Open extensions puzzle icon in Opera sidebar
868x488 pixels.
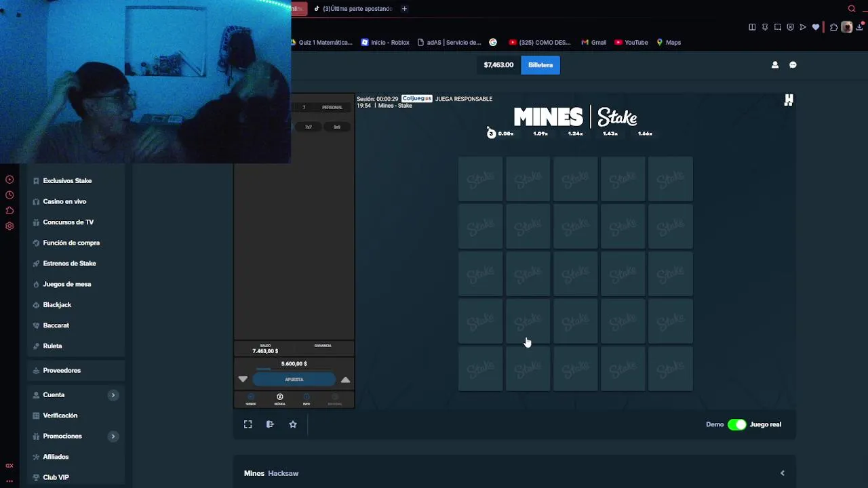[x=9, y=211]
